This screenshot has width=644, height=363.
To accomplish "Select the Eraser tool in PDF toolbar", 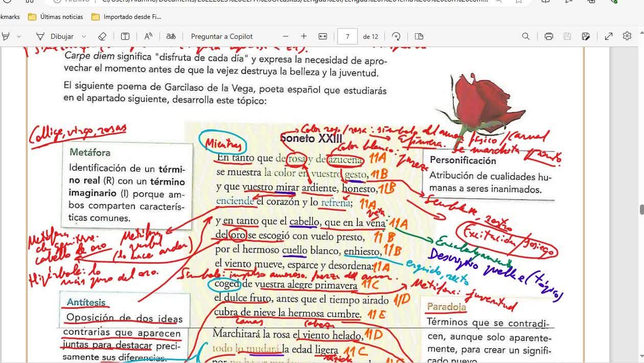I will [x=102, y=36].
